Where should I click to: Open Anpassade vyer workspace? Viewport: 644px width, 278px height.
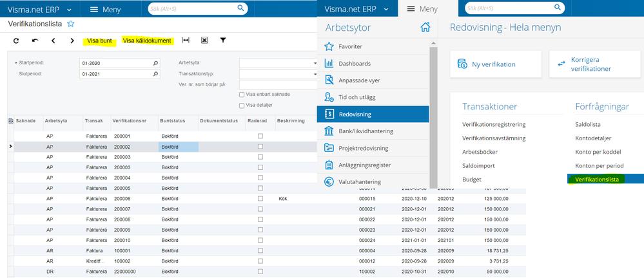click(x=373, y=80)
